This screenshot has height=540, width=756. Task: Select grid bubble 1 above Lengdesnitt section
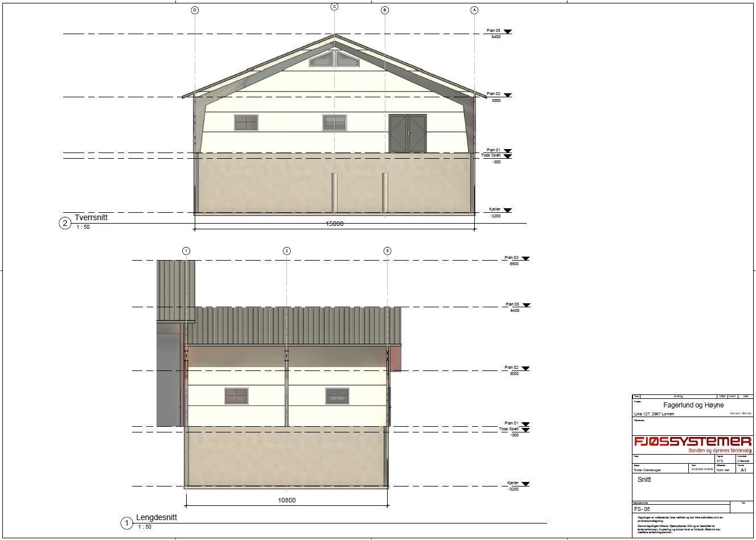pyautogui.click(x=186, y=251)
